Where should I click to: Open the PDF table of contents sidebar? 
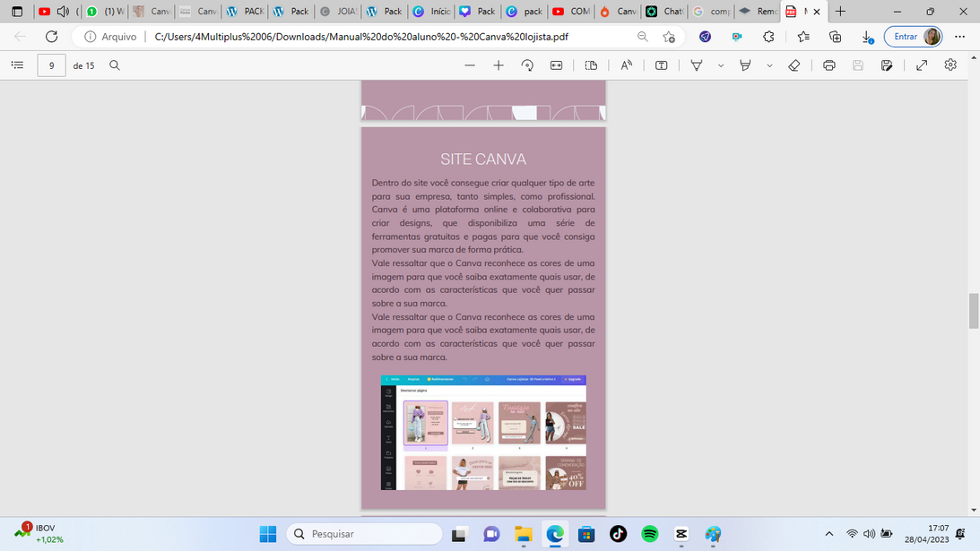tap(18, 65)
